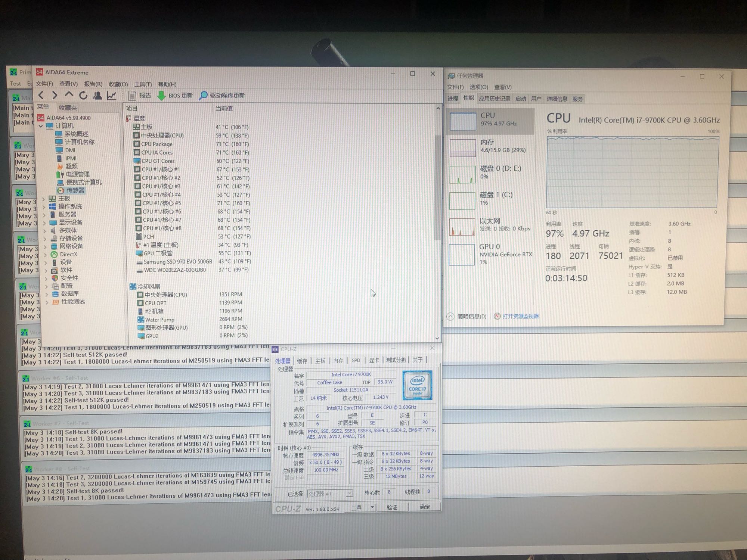
Task: Expand the 多媒体 tree node
Action: [x=45, y=231]
